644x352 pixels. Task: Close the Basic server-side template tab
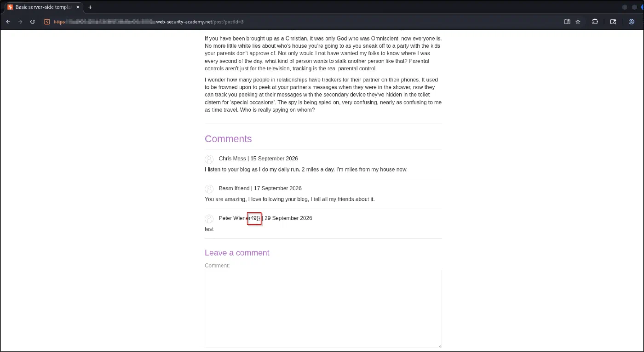click(78, 7)
